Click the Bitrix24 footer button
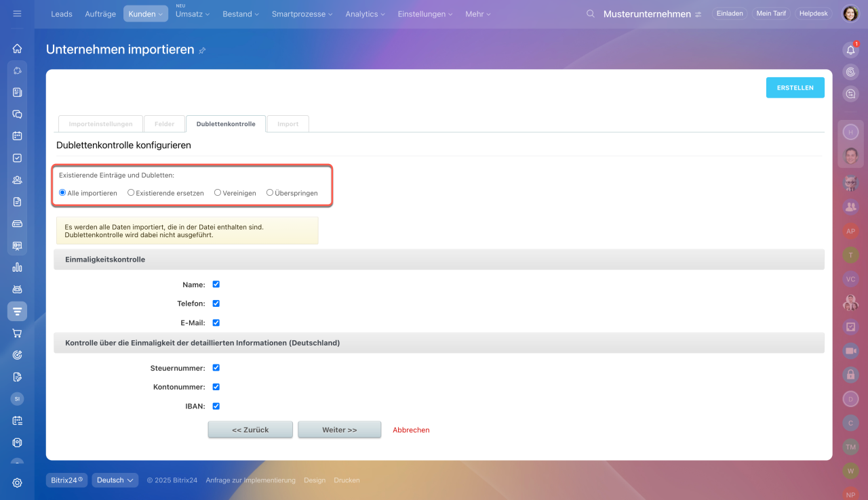This screenshot has height=500, width=868. pyautogui.click(x=67, y=480)
